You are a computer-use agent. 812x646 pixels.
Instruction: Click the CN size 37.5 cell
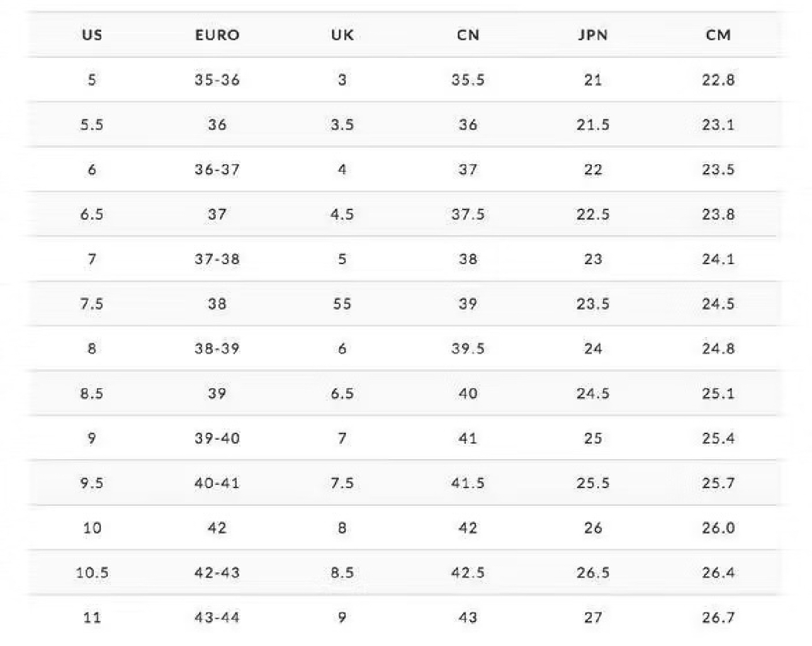468,214
